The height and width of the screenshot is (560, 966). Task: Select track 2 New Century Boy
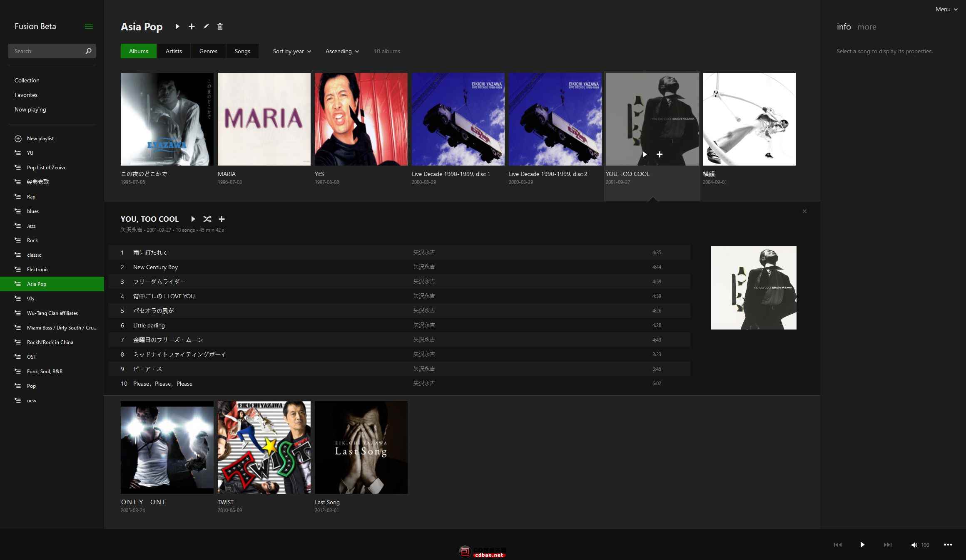click(399, 267)
